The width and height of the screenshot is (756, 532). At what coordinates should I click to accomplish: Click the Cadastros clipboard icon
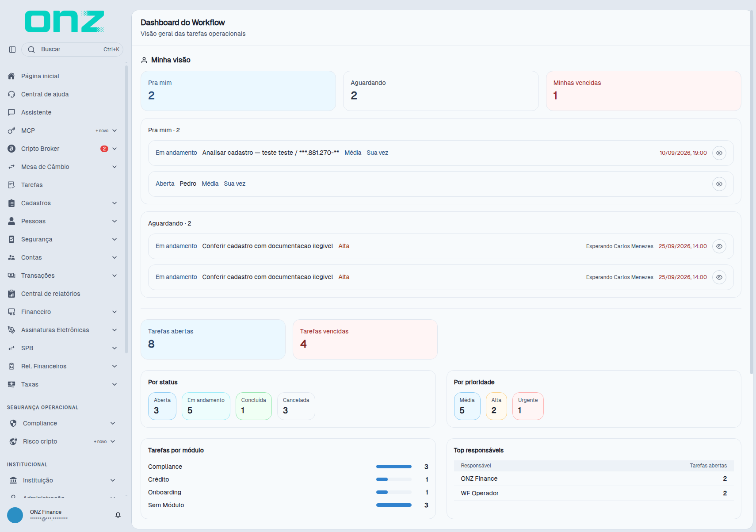(11, 203)
